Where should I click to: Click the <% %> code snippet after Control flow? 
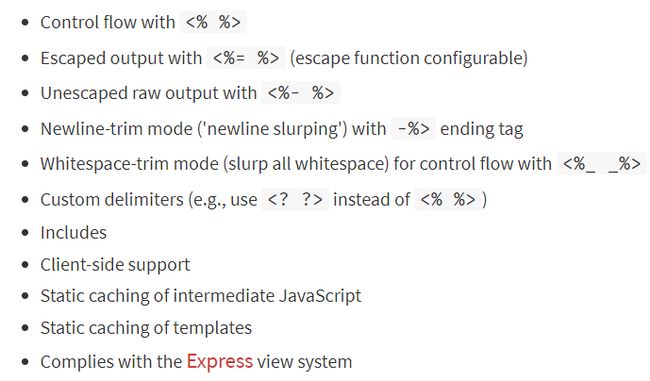pos(213,22)
